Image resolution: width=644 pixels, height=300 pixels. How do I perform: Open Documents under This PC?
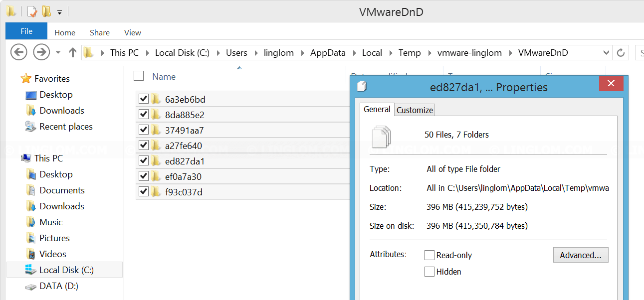point(62,190)
